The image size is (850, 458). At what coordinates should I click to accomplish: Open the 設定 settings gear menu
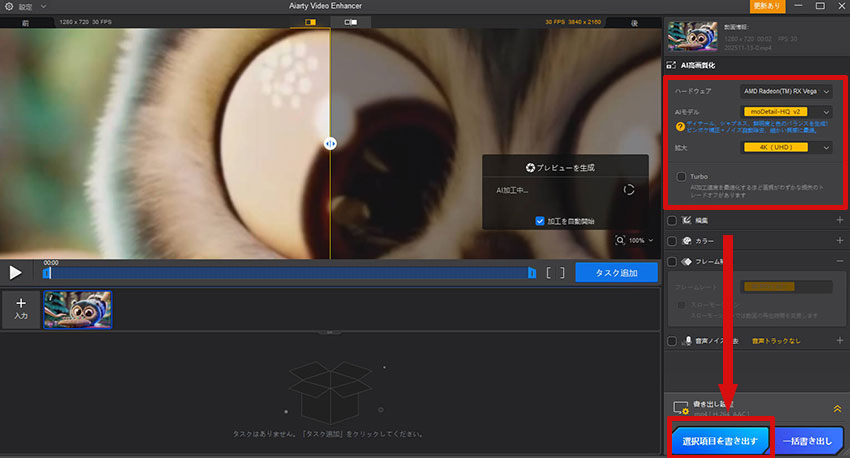[9, 7]
